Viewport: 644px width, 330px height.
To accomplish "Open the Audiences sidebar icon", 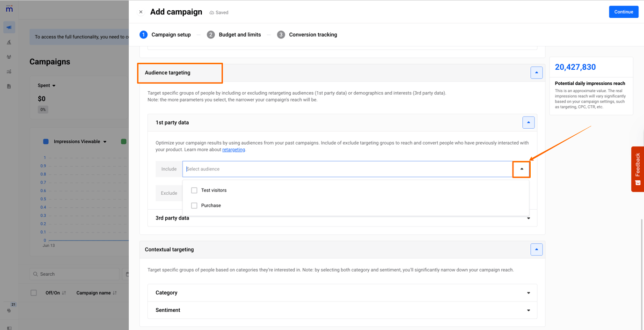I will (x=9, y=57).
